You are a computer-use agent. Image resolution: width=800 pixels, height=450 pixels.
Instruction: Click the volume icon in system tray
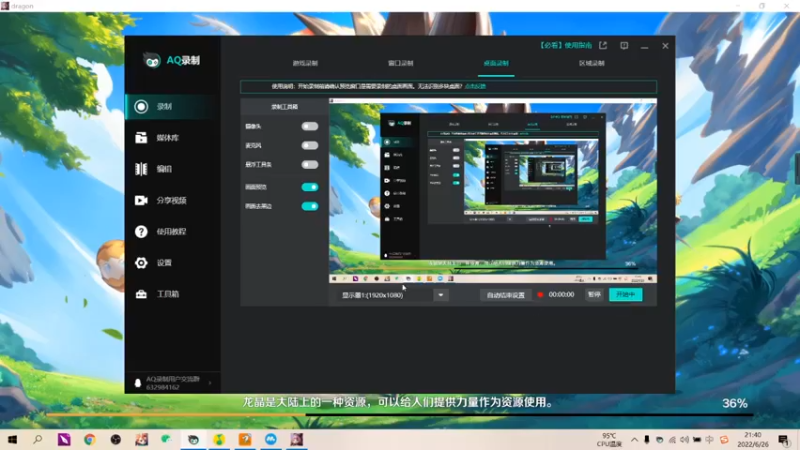click(x=684, y=440)
